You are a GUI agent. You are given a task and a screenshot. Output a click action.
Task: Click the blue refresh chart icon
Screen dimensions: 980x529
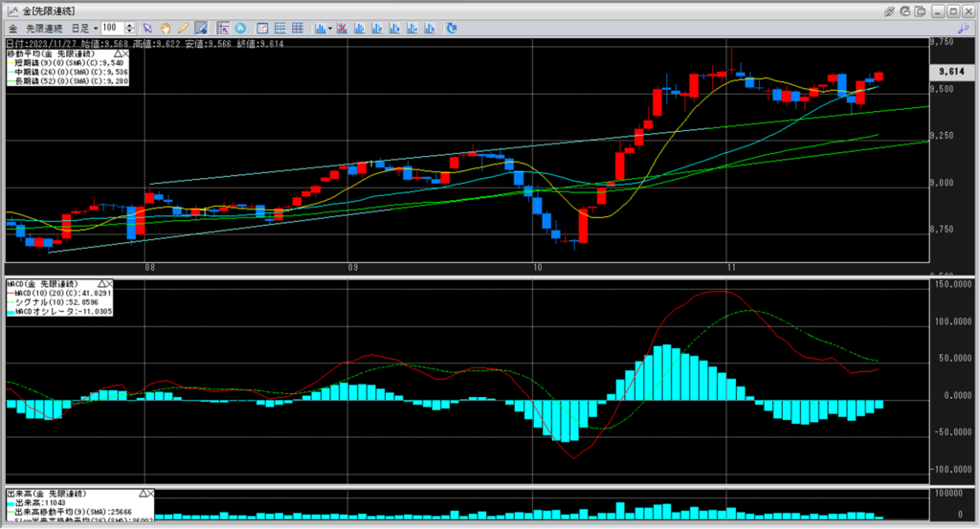coord(452,28)
